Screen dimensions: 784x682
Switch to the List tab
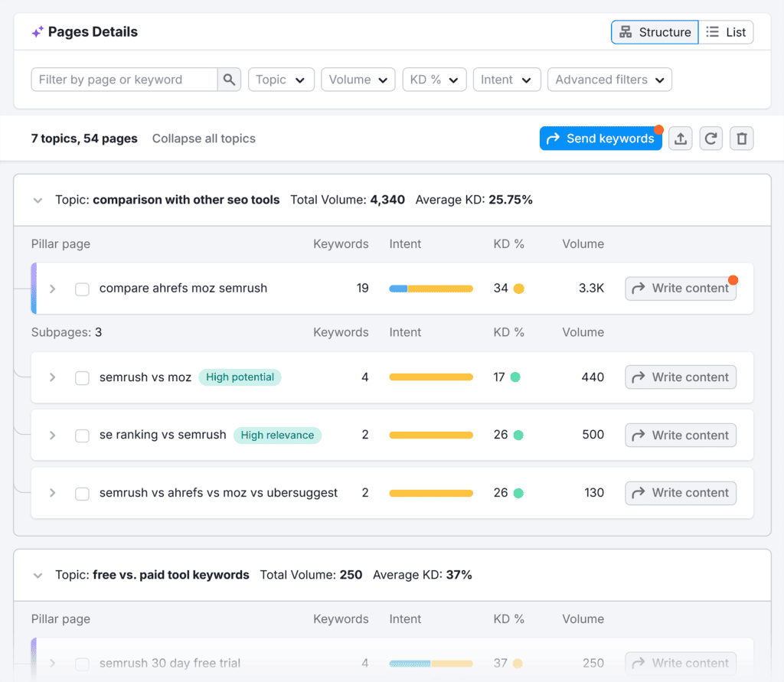pyautogui.click(x=726, y=31)
